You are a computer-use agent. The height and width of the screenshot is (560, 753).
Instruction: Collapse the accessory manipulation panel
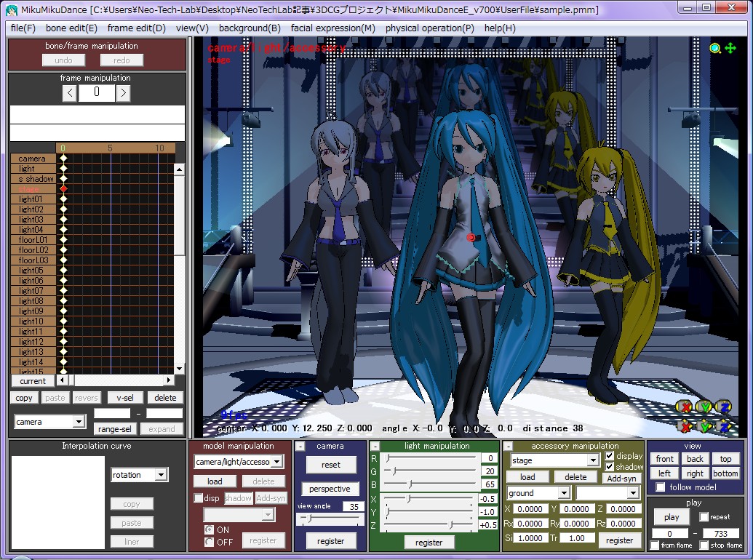(508, 447)
